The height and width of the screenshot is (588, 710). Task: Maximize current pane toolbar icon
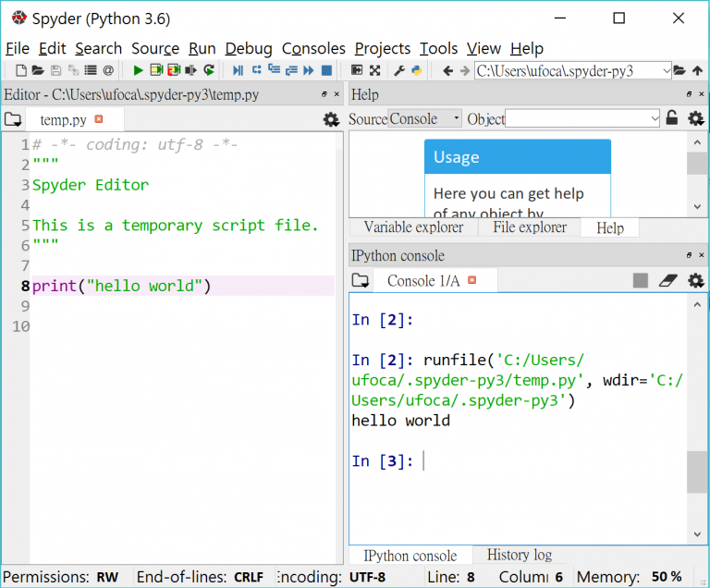[357, 70]
